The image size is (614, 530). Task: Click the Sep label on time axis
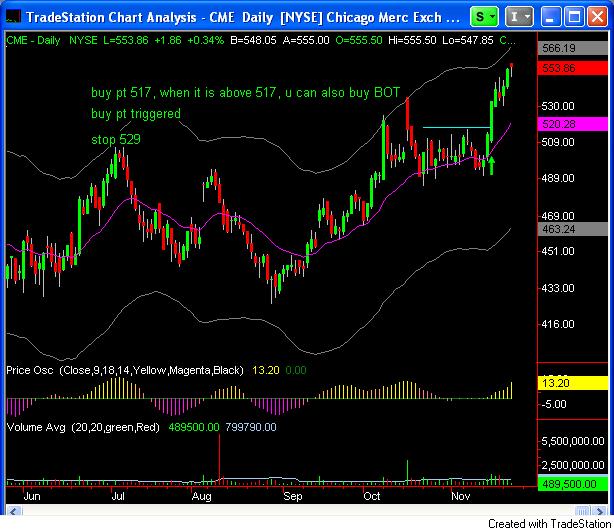[293, 496]
